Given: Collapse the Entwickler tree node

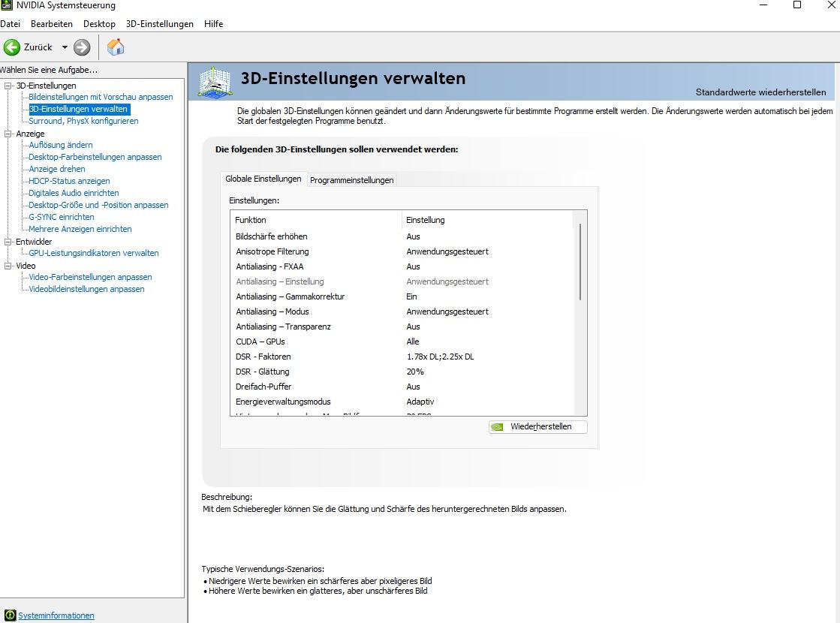Looking at the screenshot, I should pos(8,242).
